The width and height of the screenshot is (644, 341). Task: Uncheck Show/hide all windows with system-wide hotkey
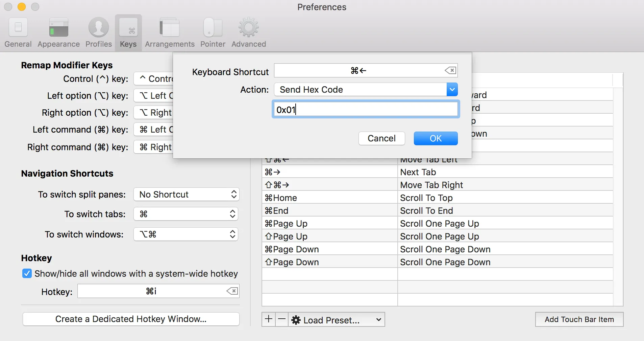pyautogui.click(x=27, y=273)
